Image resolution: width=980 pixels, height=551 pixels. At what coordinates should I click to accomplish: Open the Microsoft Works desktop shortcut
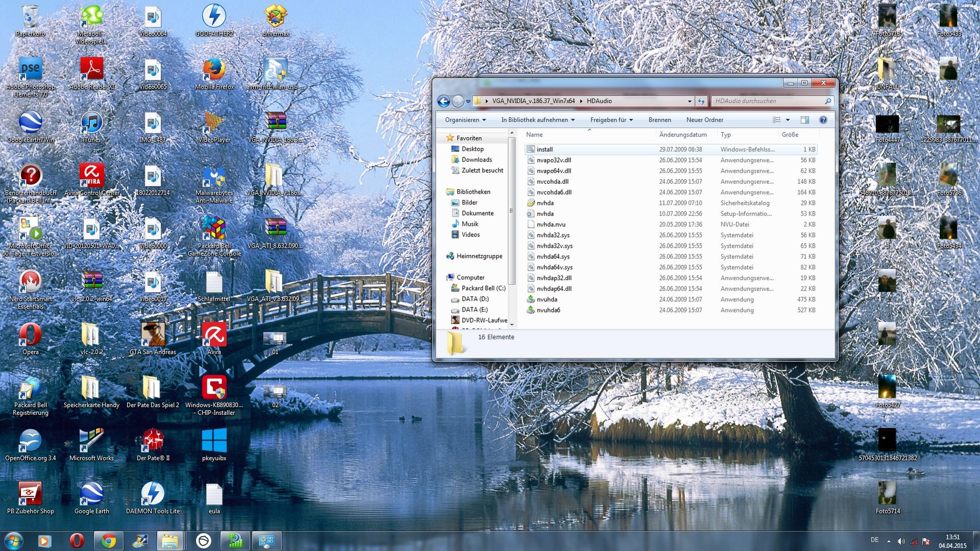[x=91, y=445]
